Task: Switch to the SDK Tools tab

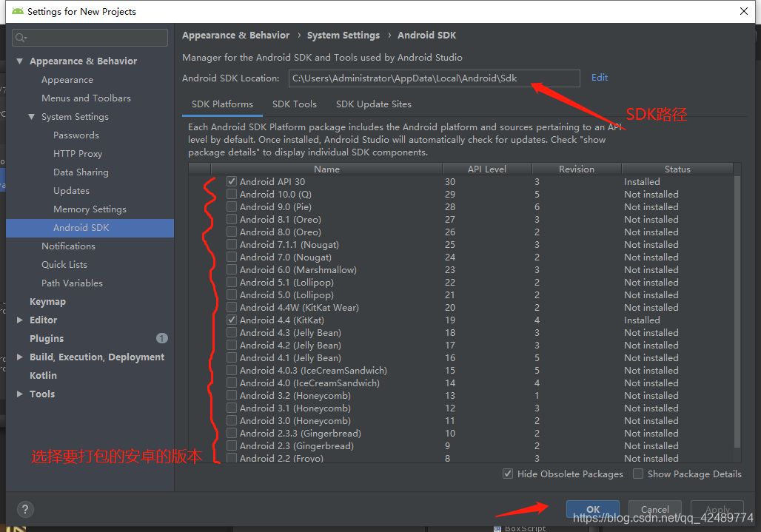Action: [x=294, y=104]
